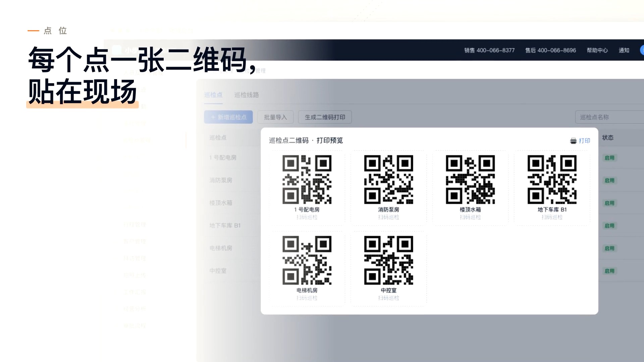Screen dimensions: 644x362
Task: Select the 消防泵房 QR code
Action: (388, 179)
